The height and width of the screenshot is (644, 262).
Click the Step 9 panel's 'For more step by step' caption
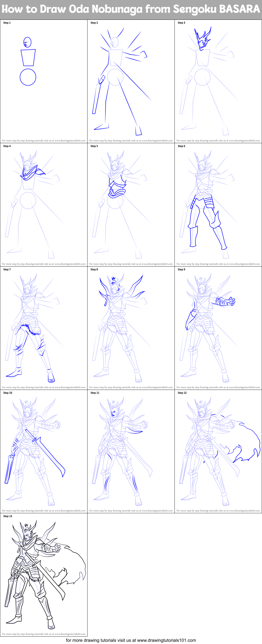[x=218, y=387]
